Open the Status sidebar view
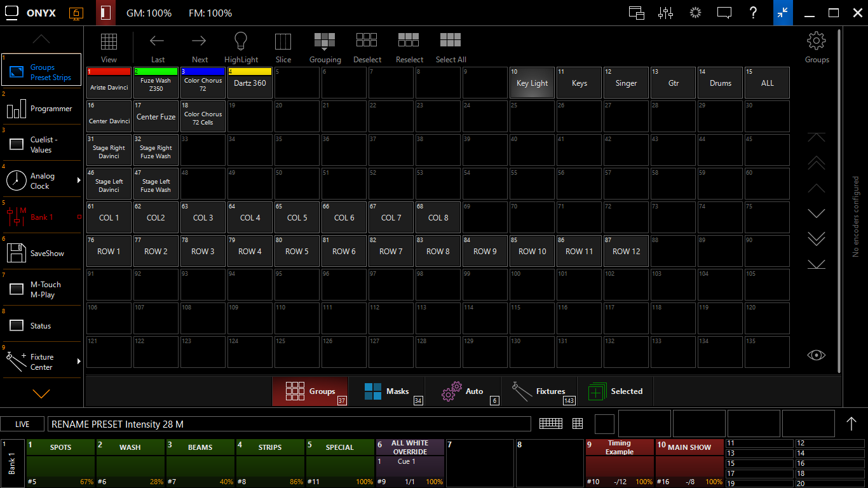 point(42,325)
